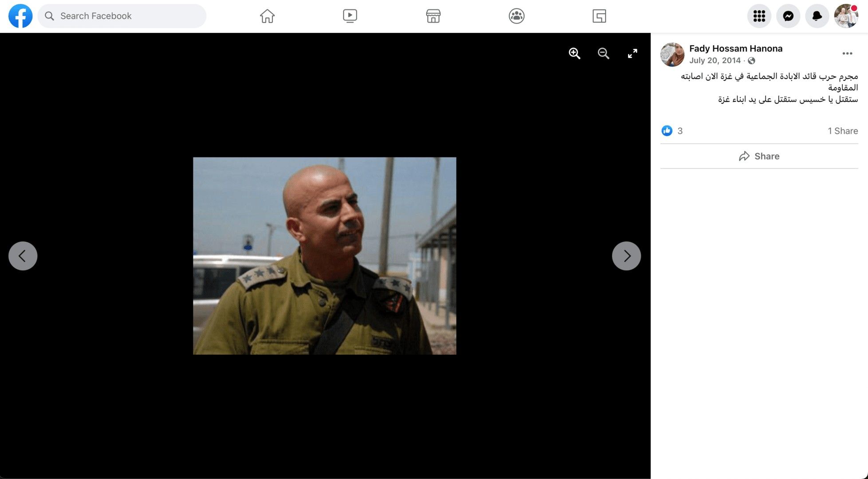Click the magnifier icon in search bar
868x479 pixels.
pyautogui.click(x=50, y=16)
